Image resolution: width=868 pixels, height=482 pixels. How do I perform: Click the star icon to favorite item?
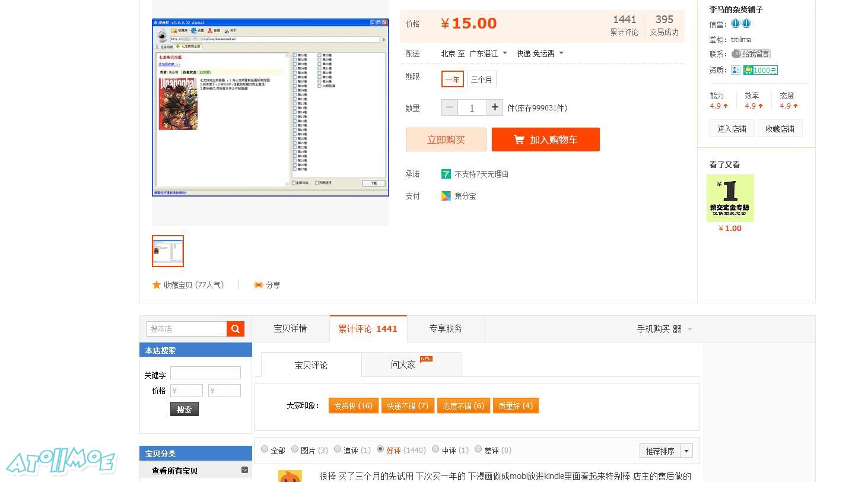tap(157, 285)
